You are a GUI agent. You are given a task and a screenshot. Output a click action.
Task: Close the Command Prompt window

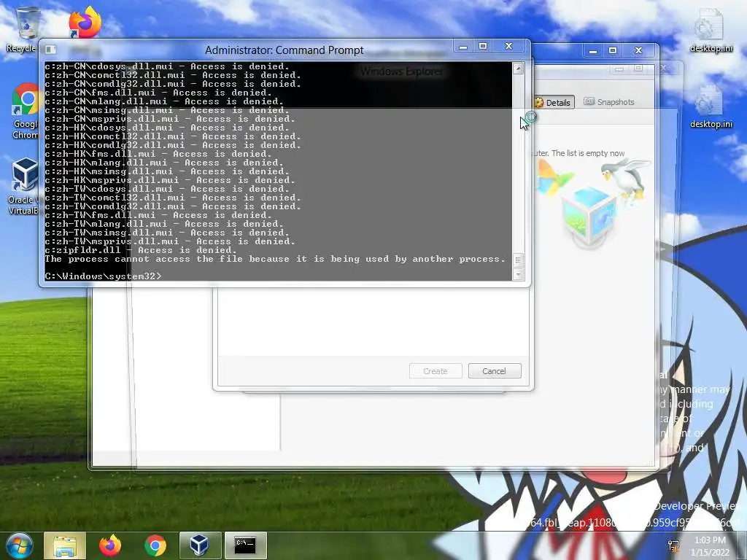(508, 46)
